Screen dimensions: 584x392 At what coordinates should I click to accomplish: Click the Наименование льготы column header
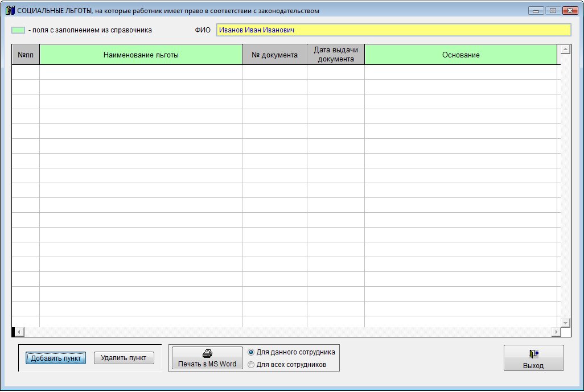click(x=141, y=55)
